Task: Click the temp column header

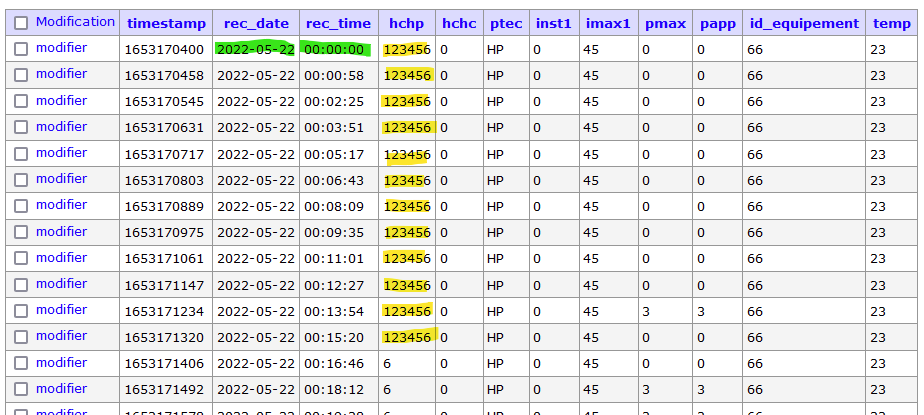Action: point(892,24)
